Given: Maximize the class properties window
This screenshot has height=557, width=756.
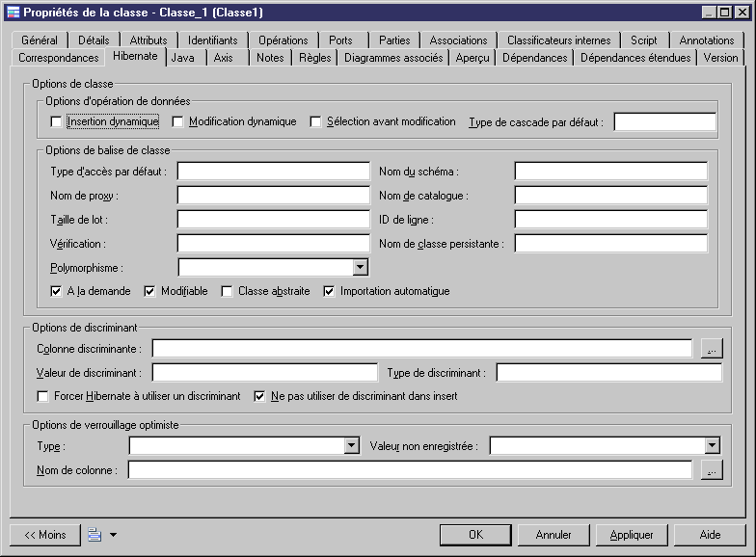Looking at the screenshot, I should point(725,12).
